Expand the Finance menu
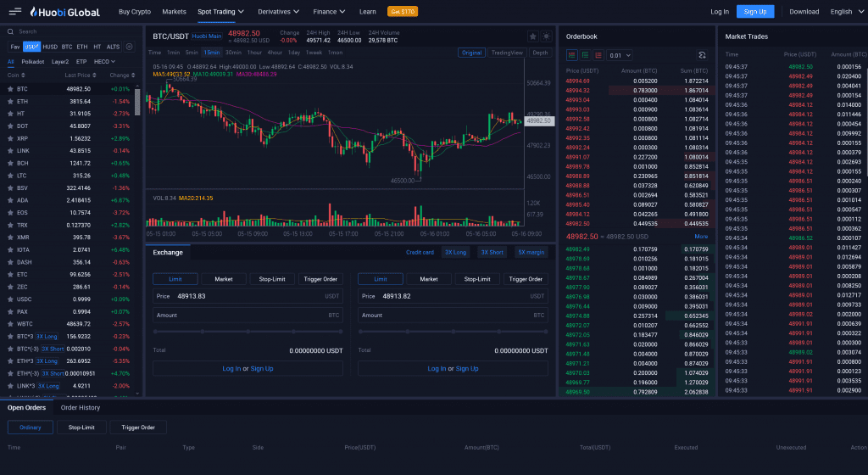This screenshot has width=868, height=475. 329,12
